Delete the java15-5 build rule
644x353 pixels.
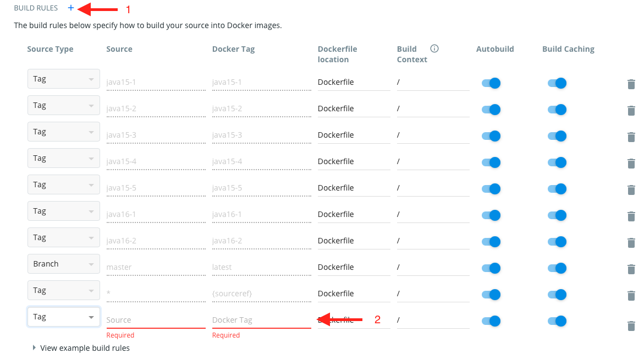point(631,190)
